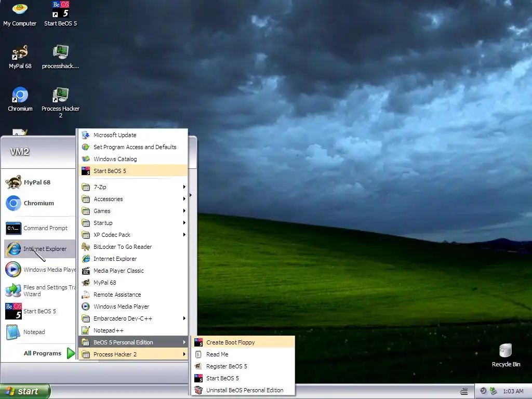Viewport: 532px width, 399px height.
Task: Click Chromium icon in pinned start list
Action: coord(14,203)
